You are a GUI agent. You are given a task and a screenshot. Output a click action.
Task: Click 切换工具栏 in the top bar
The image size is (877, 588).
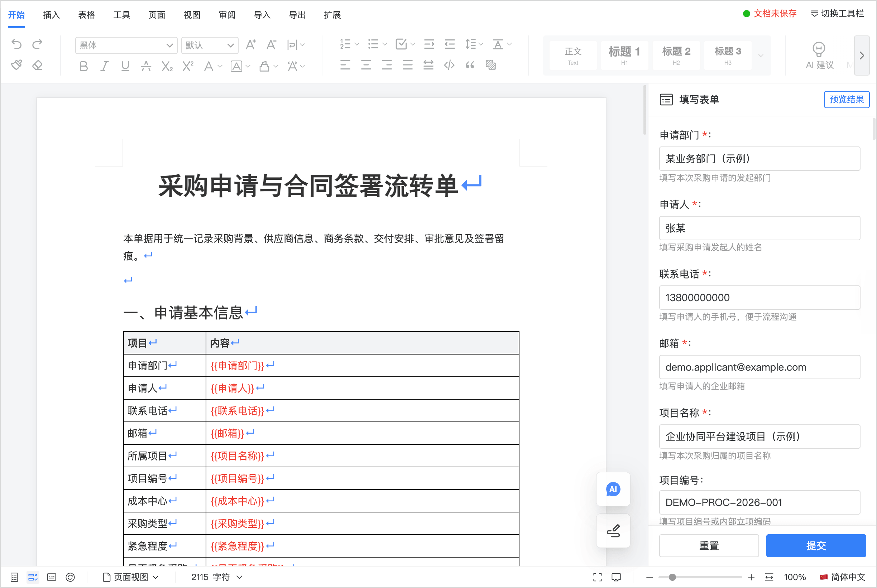(x=837, y=14)
